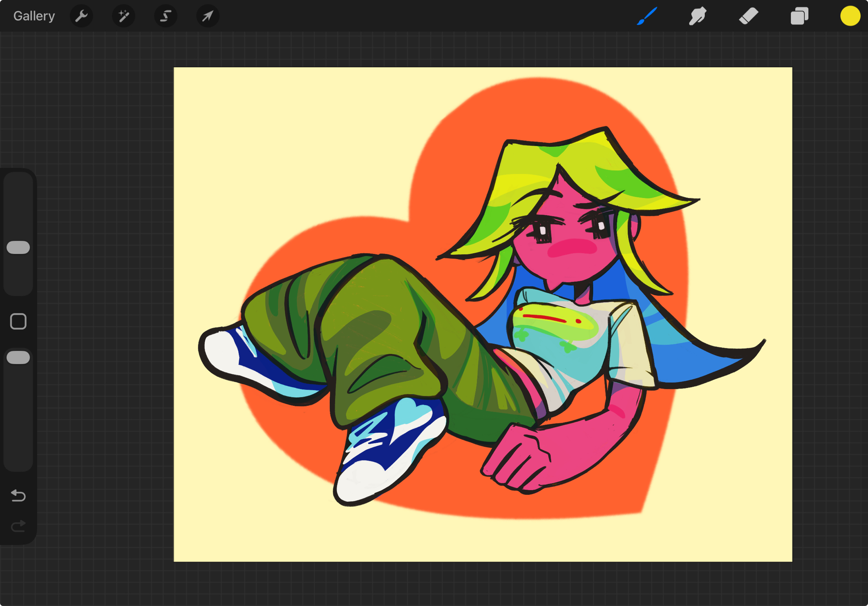Click the brush opacity slider handle
The image size is (868, 606).
(18, 358)
